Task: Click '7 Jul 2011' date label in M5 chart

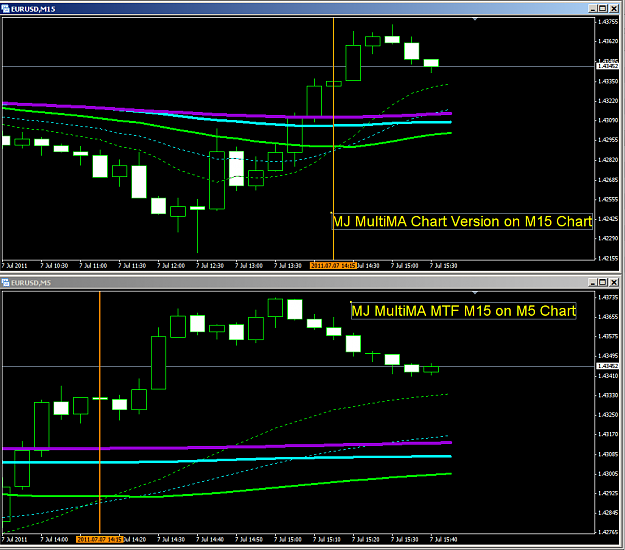Action: click(15, 539)
